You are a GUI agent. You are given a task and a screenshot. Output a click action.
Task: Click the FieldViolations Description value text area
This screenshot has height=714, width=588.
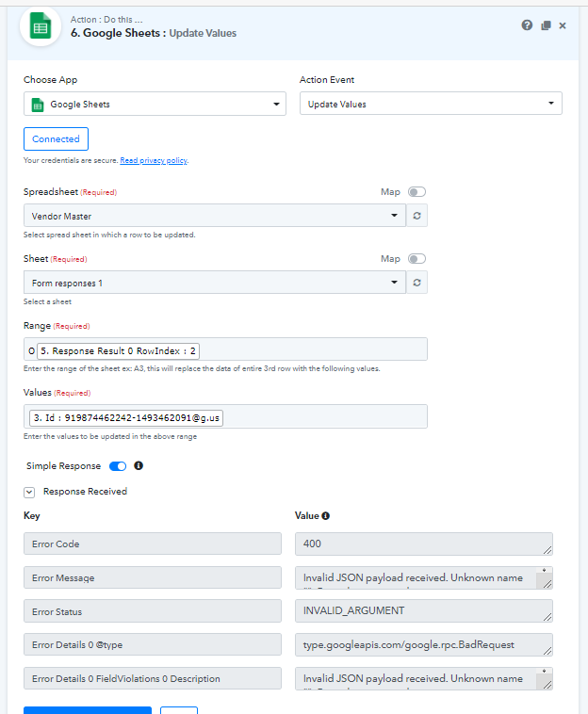424,678
